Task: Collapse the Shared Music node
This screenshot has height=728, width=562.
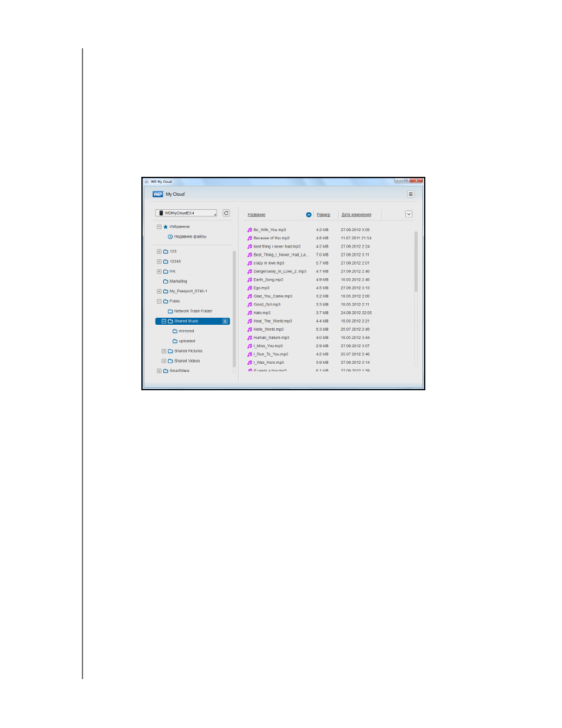Action: (164, 321)
